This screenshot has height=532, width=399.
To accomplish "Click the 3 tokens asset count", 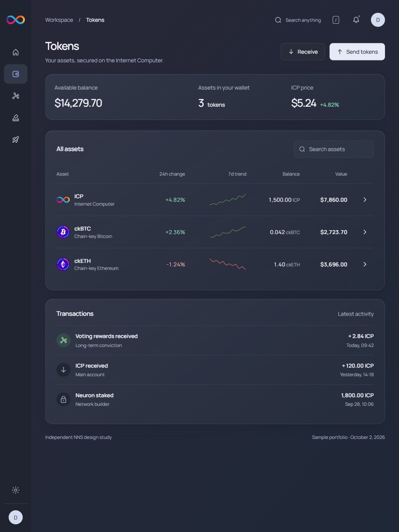I will point(212,103).
